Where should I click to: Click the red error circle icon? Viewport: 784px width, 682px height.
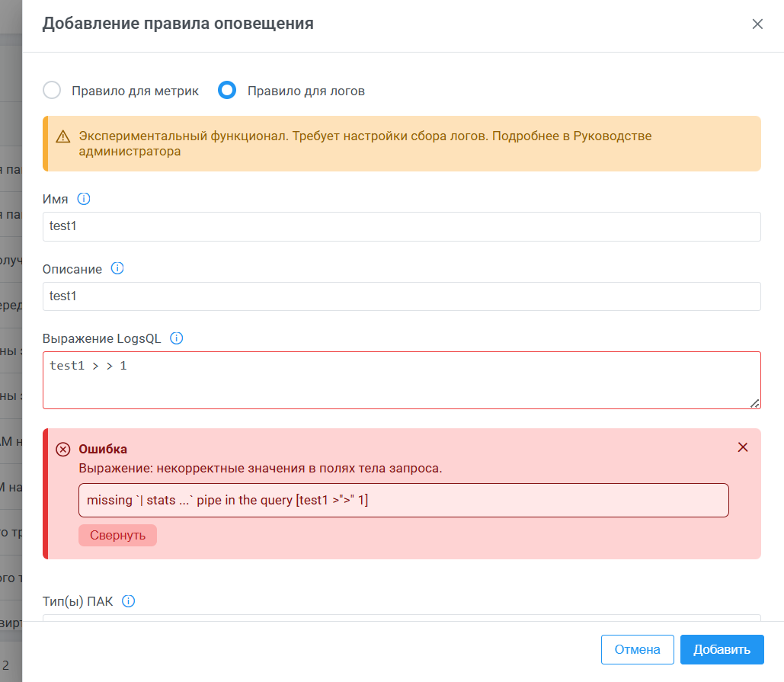pos(63,450)
